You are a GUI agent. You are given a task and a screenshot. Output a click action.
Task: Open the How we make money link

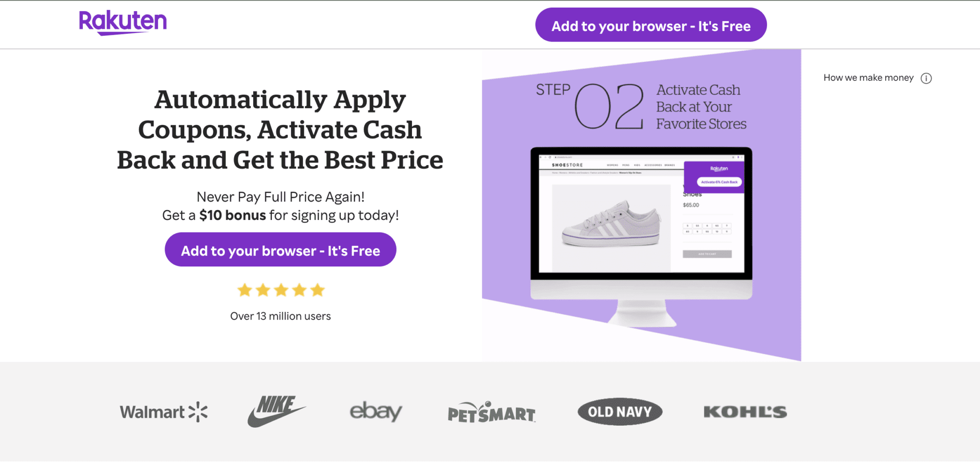coord(868,78)
